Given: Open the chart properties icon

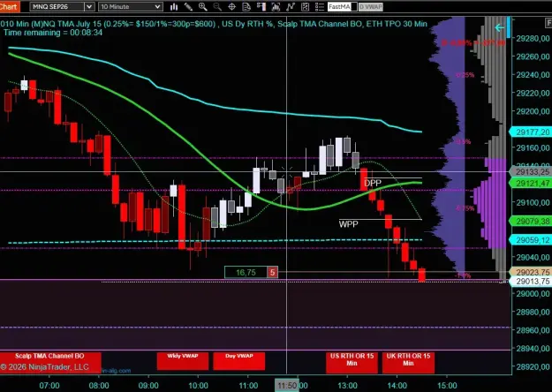Looking at the screenshot, I should (305, 6).
